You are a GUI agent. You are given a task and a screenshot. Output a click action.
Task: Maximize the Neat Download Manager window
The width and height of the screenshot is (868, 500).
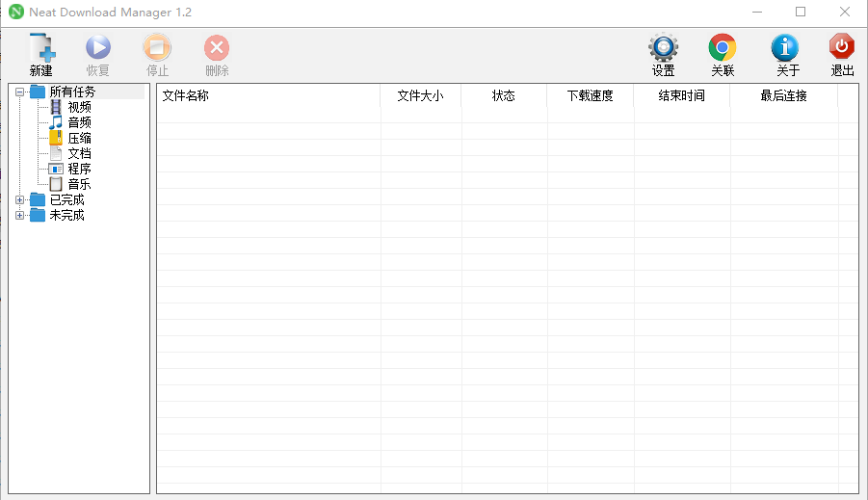(801, 12)
